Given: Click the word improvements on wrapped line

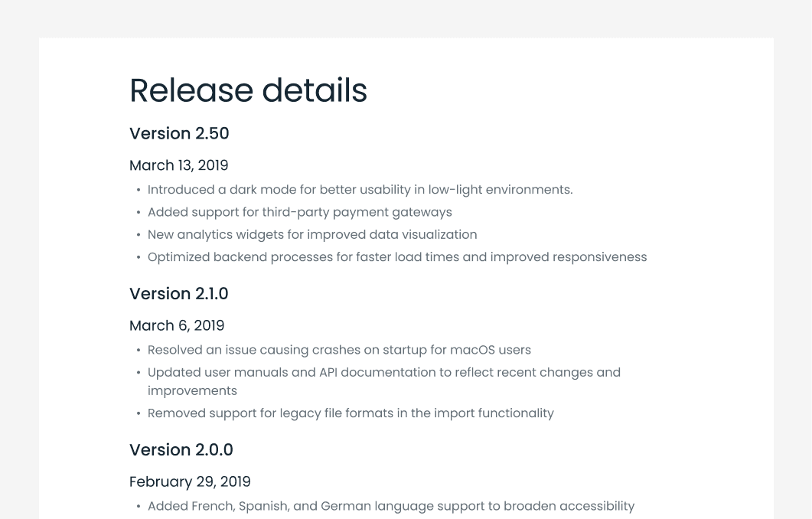Looking at the screenshot, I should (192, 391).
